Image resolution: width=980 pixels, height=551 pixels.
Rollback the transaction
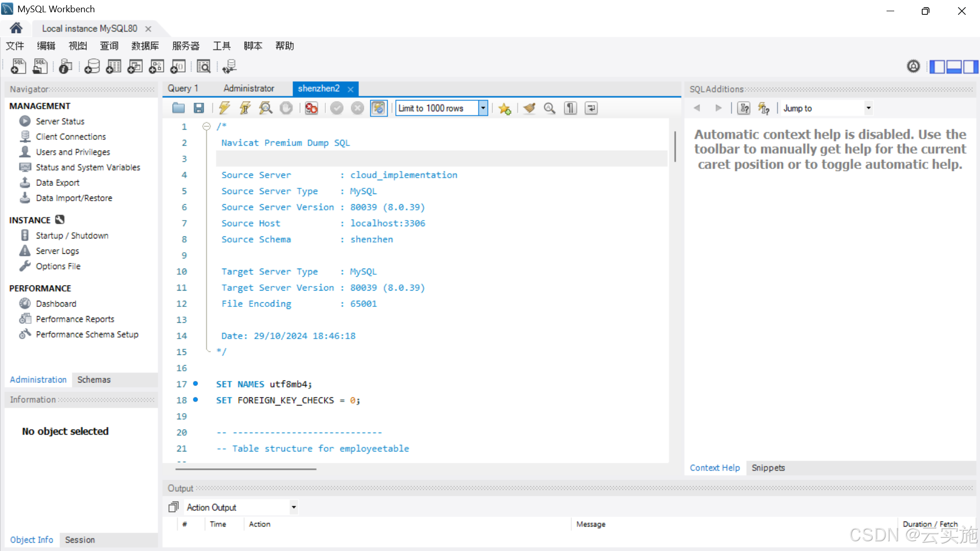click(x=357, y=108)
